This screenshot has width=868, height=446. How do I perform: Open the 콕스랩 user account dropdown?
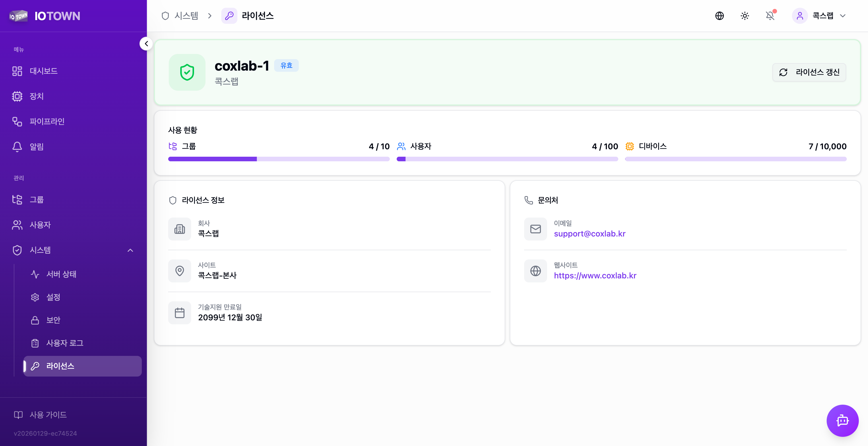(x=819, y=16)
